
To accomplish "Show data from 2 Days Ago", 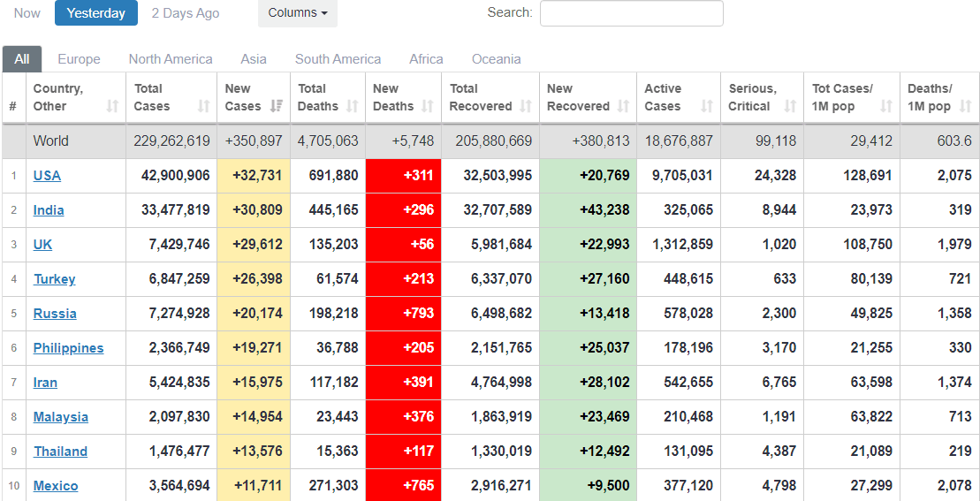I will (186, 13).
